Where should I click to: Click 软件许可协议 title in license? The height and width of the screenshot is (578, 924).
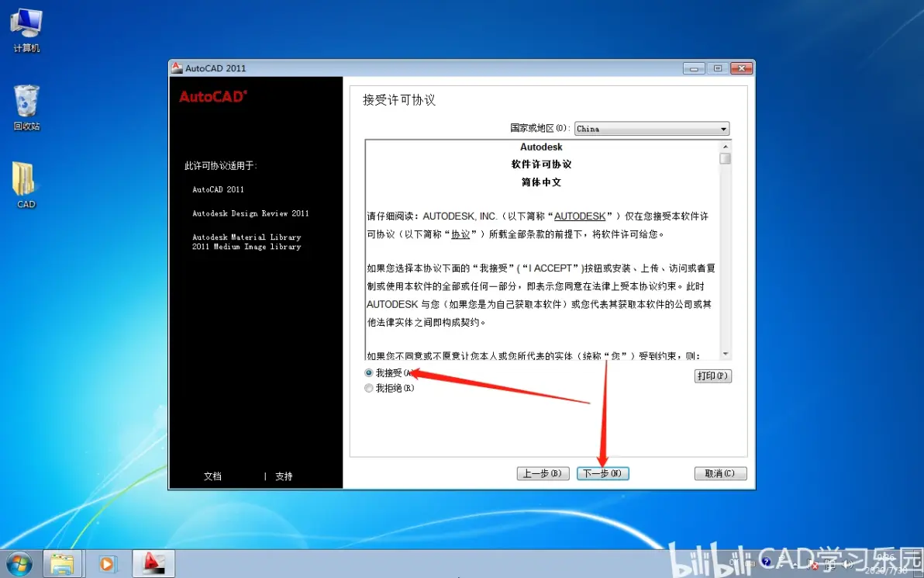[x=541, y=164]
